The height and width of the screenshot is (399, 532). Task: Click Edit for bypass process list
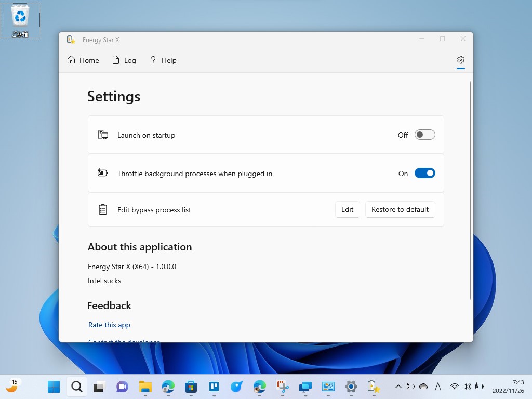click(x=347, y=209)
